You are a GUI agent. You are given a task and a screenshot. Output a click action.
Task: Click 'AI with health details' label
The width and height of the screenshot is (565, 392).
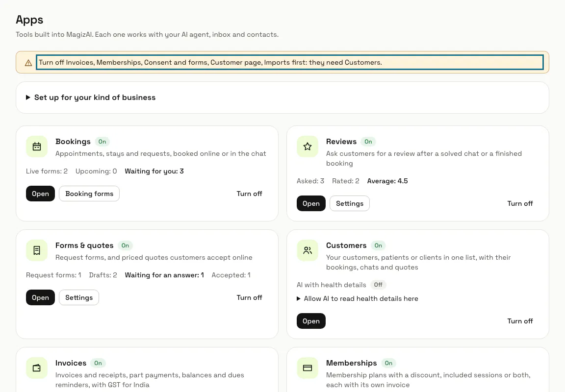(331, 285)
